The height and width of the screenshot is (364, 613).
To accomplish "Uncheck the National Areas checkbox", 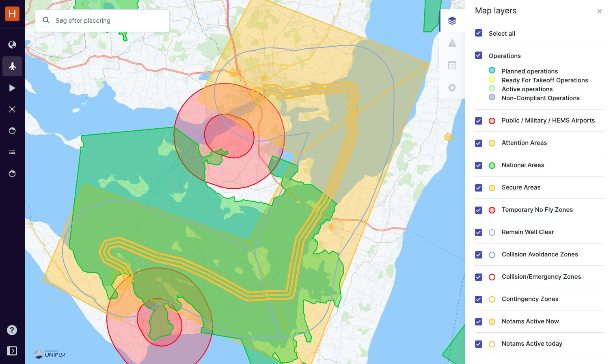I will pyautogui.click(x=479, y=165).
